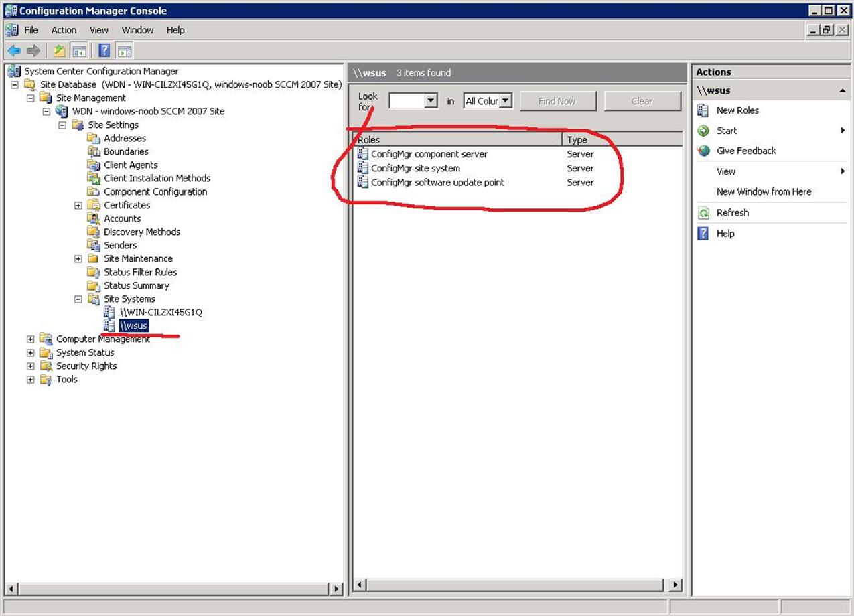
Task: Open the All Columns dropdown
Action: pyautogui.click(x=506, y=101)
